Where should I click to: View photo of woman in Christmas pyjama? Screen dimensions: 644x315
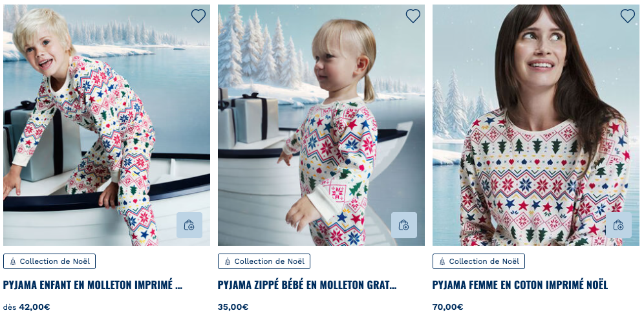point(530,129)
